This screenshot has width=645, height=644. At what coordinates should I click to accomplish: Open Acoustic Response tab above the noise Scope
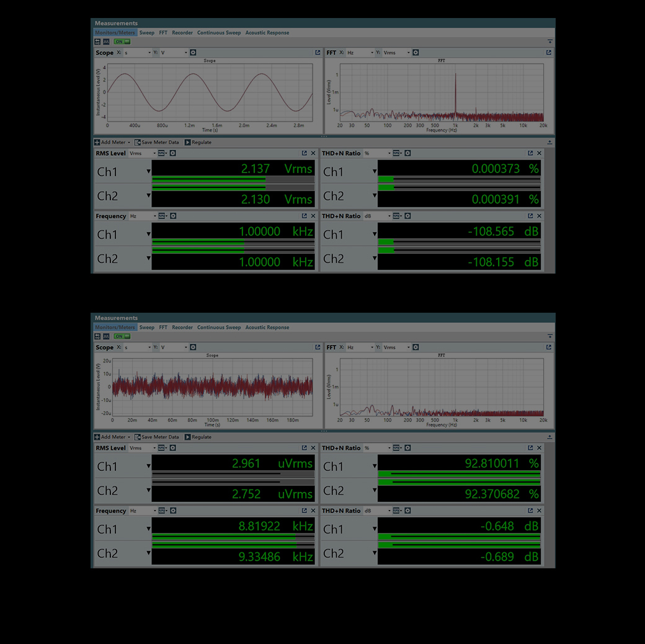pos(267,328)
